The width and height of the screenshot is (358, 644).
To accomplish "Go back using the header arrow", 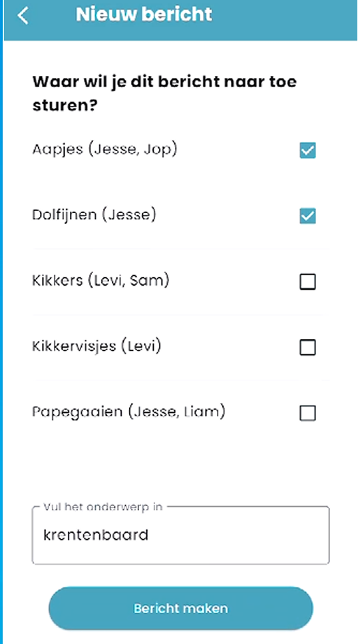I will pos(23,15).
